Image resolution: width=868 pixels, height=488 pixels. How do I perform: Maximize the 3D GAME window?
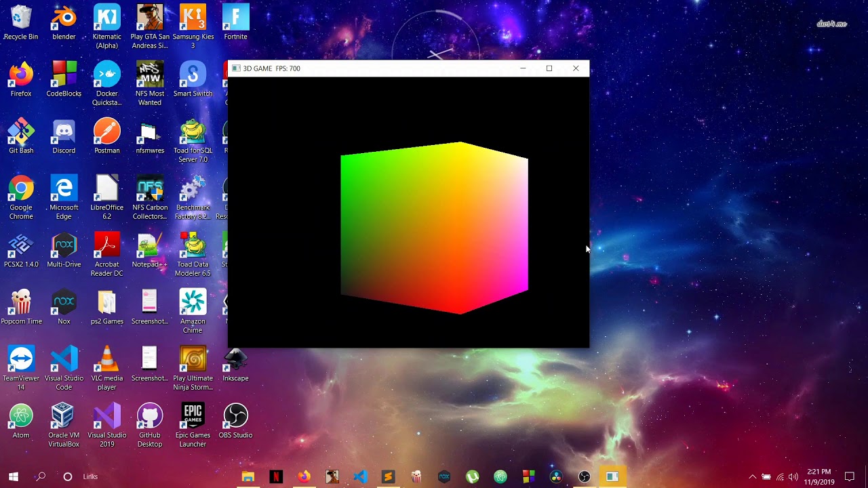pos(549,68)
